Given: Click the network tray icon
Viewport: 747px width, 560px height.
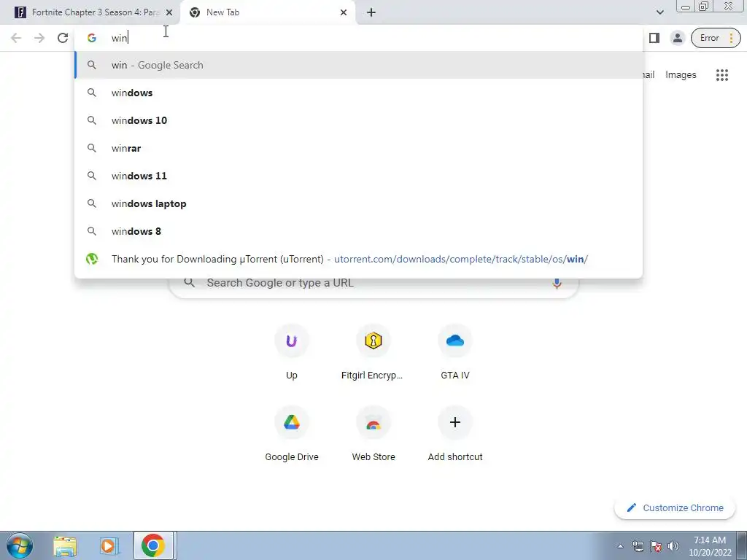Looking at the screenshot, I should pos(638,546).
